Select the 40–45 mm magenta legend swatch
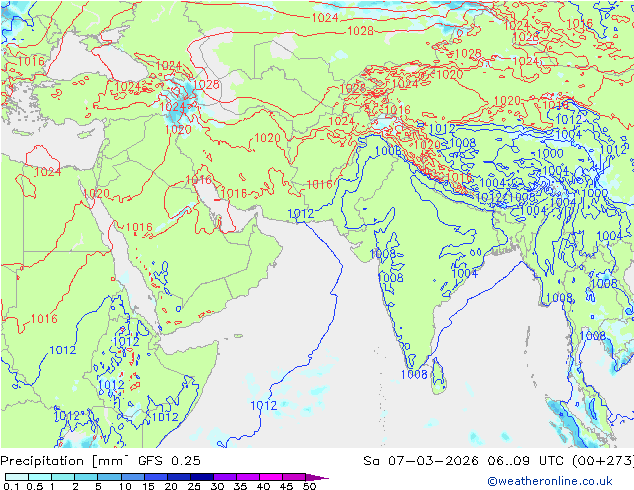This screenshot has width=634, height=490. [271, 477]
